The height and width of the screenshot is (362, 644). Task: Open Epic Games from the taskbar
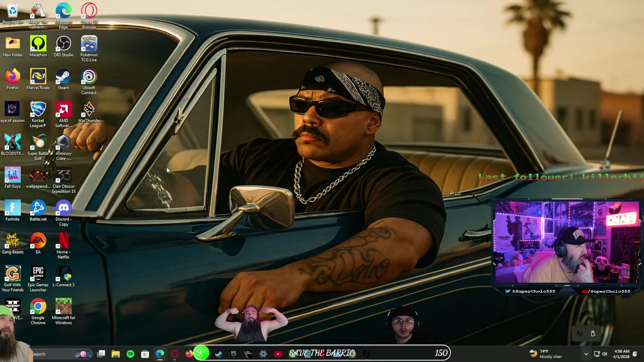click(x=233, y=354)
